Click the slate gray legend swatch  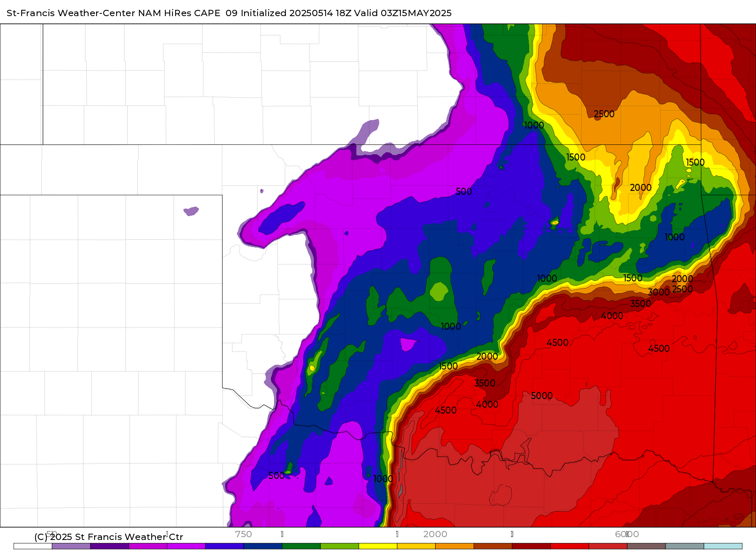(685, 546)
